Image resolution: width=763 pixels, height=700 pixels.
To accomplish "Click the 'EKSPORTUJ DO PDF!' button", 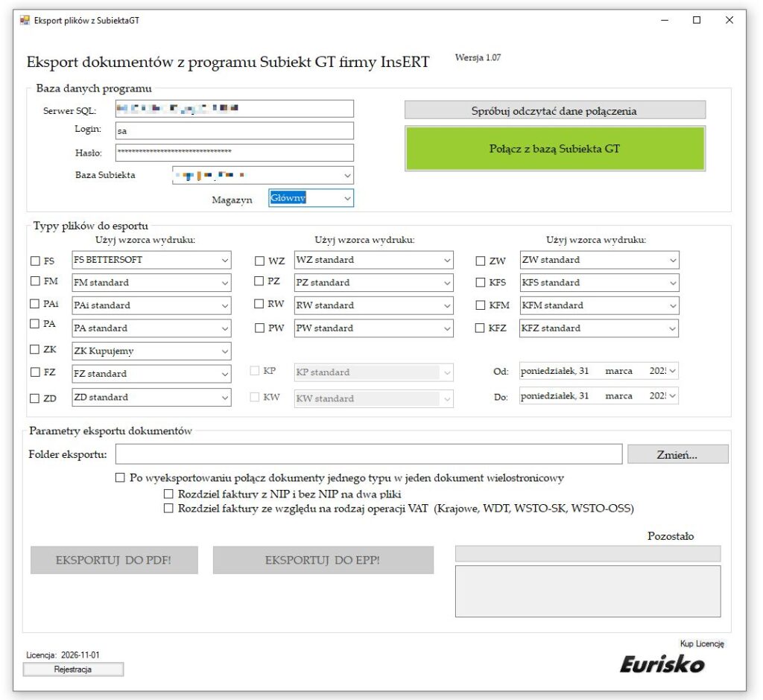I will tap(114, 560).
